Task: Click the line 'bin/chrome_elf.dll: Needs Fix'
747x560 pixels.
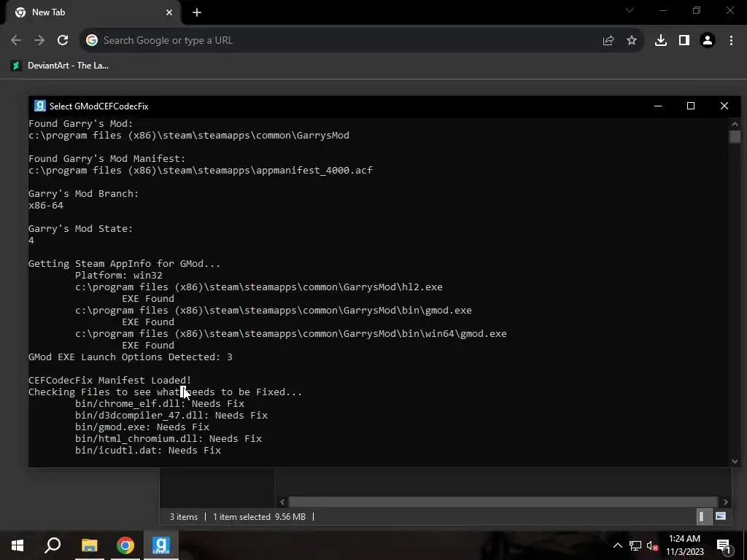Action: pos(160,404)
